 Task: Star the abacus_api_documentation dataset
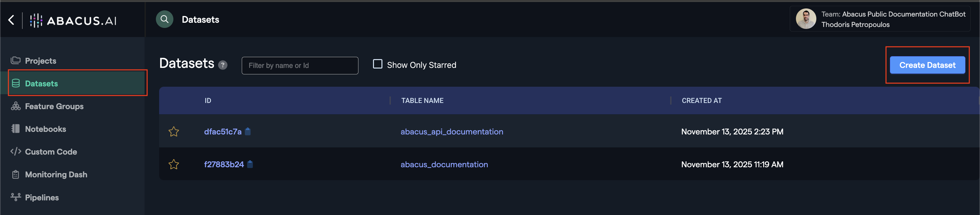[x=174, y=132]
